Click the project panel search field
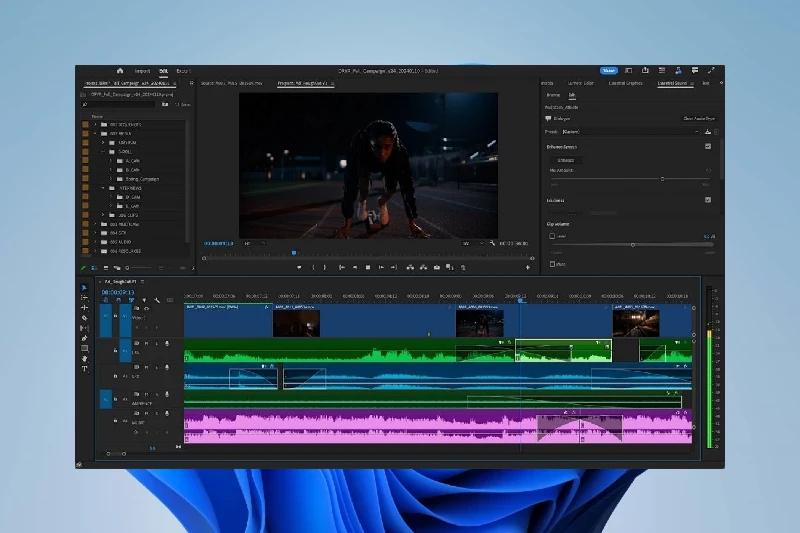 click(x=118, y=104)
